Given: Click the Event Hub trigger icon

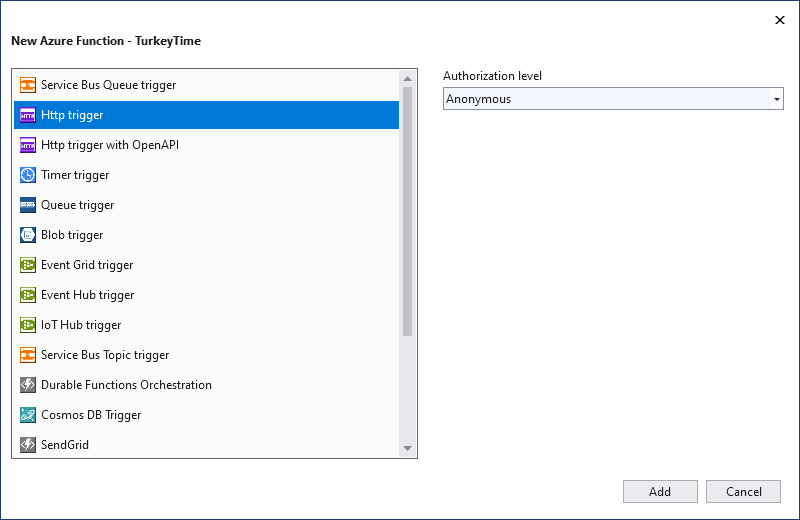Looking at the screenshot, I should click(28, 295).
